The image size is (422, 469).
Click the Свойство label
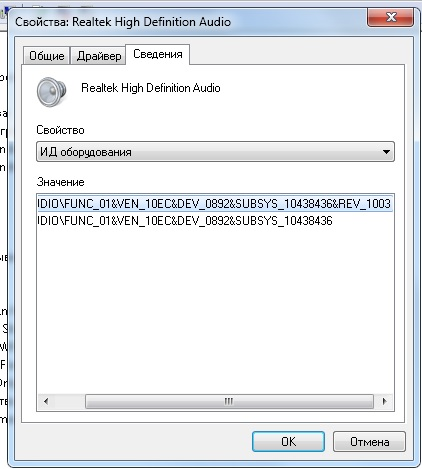60,130
